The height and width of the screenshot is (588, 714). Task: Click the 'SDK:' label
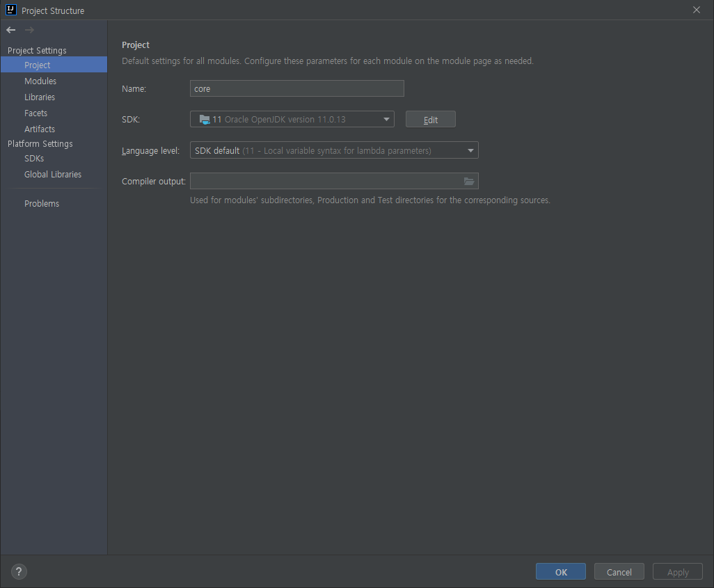[131, 119]
